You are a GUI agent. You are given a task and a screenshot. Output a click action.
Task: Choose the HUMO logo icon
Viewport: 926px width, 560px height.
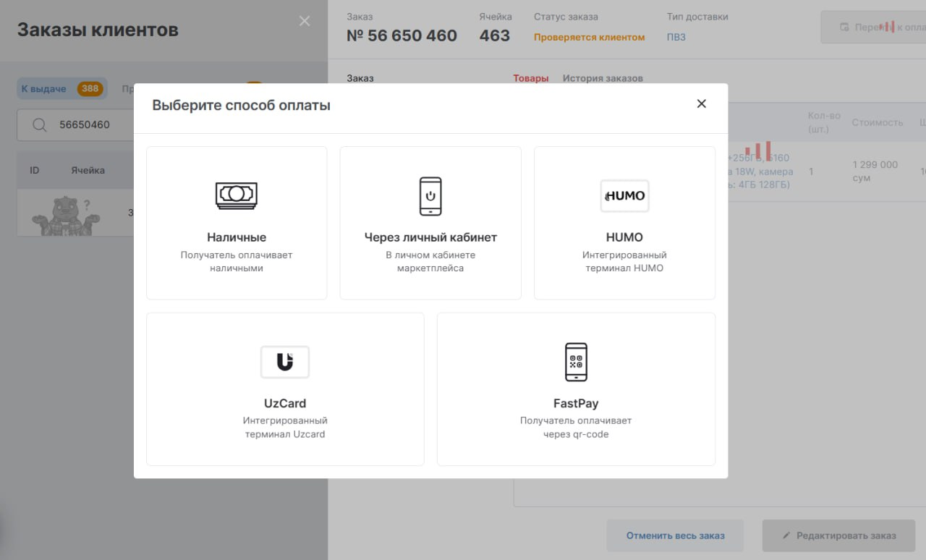pyautogui.click(x=624, y=196)
